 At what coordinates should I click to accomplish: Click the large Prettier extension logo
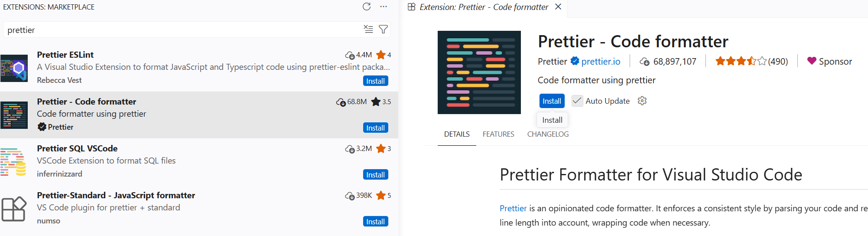pos(479,72)
